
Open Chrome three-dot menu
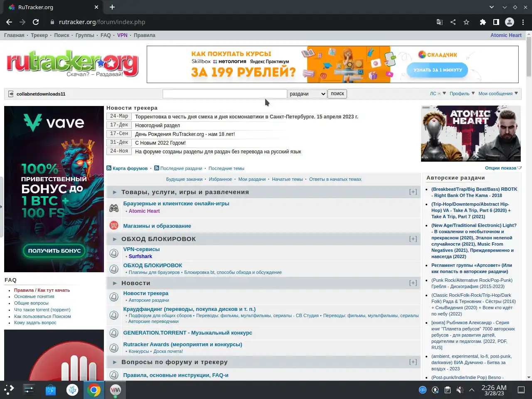523,22
